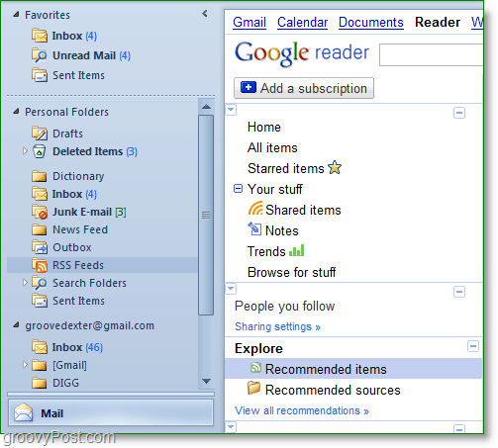Select the Unread Mail (4) label
Image resolution: width=498 pixels, height=448 pixels.
point(91,55)
